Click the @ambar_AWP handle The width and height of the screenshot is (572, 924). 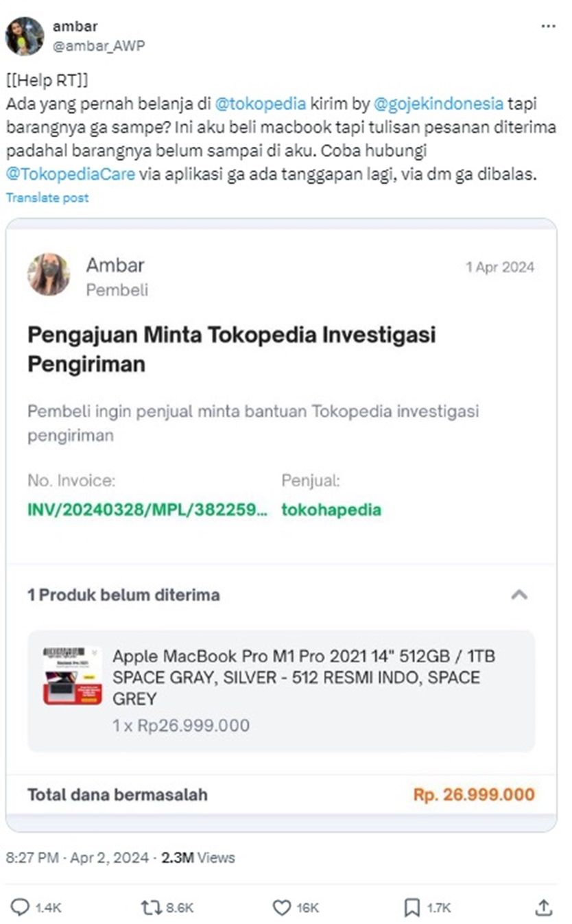point(98,45)
